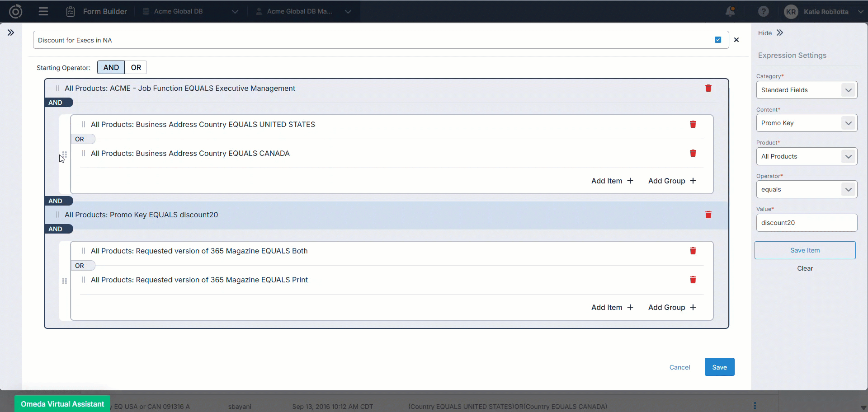Screen dimensions: 868x412
Task: Set starting operator to OR
Action: (136, 67)
